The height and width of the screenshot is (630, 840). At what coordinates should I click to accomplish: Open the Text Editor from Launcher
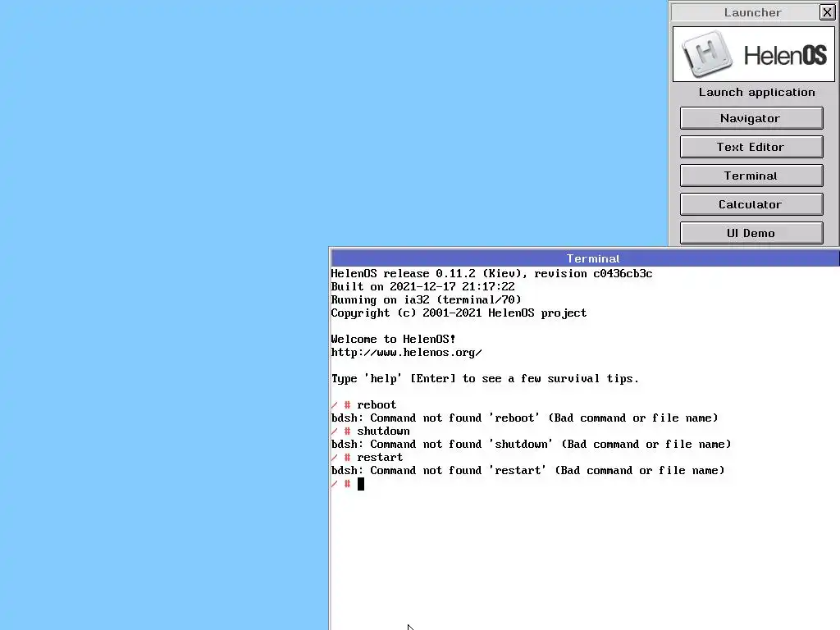[x=751, y=147]
